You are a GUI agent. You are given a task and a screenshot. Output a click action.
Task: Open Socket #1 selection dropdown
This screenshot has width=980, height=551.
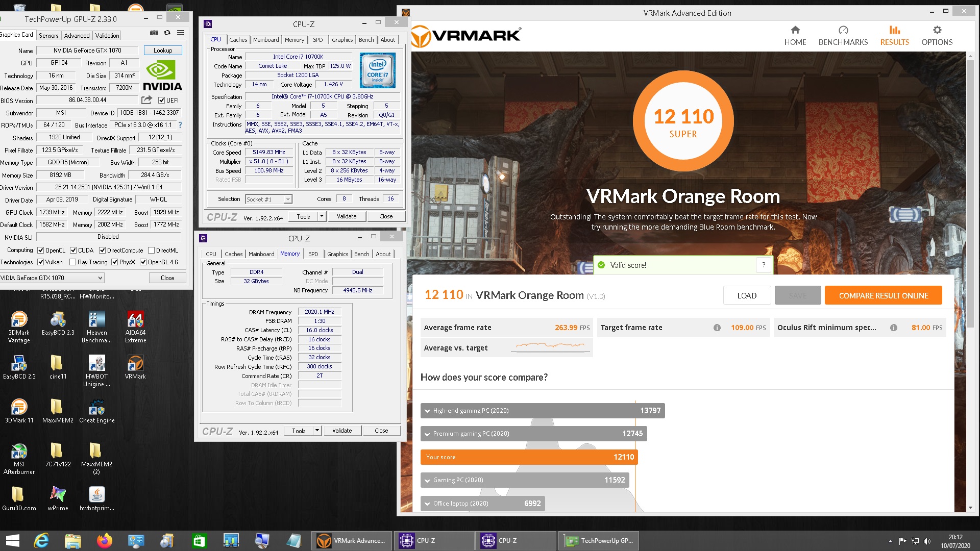268,199
